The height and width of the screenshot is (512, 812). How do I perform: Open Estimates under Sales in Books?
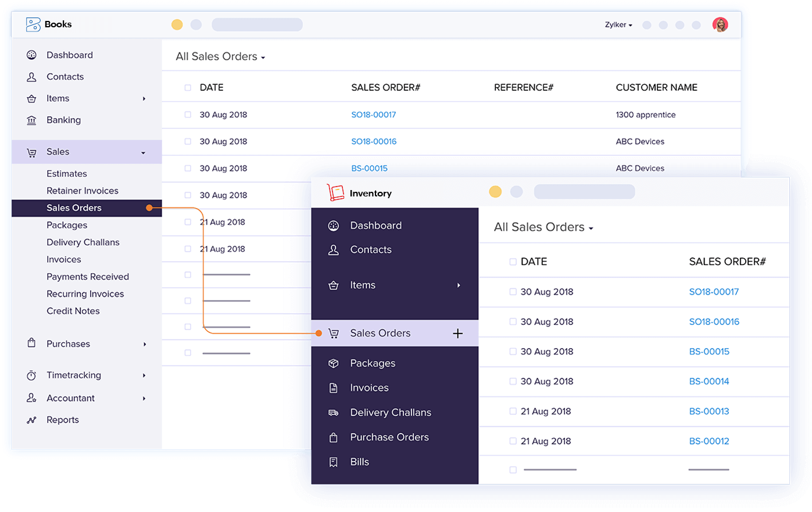(67, 174)
